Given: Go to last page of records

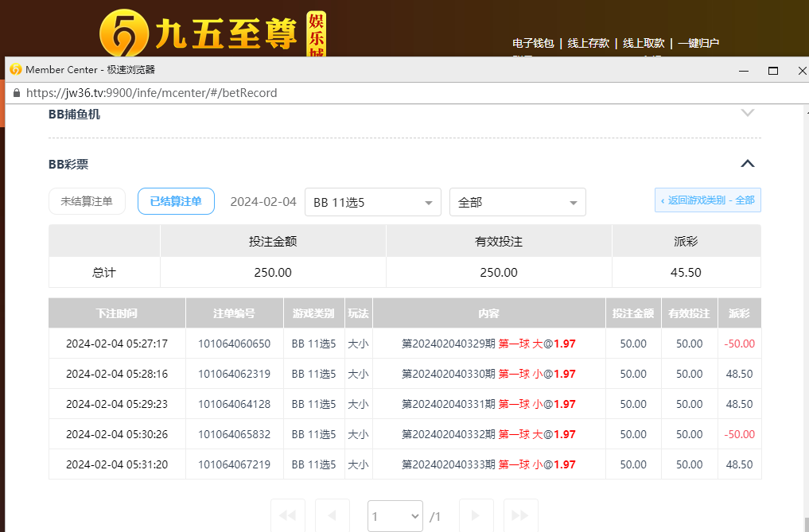Looking at the screenshot, I should pyautogui.click(x=520, y=515).
